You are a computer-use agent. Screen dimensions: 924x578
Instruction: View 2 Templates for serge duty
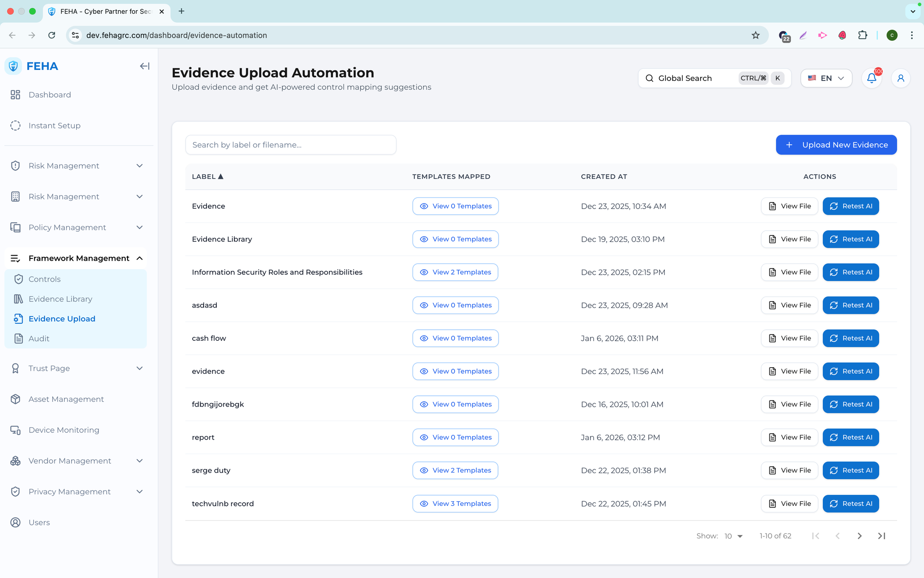455,470
